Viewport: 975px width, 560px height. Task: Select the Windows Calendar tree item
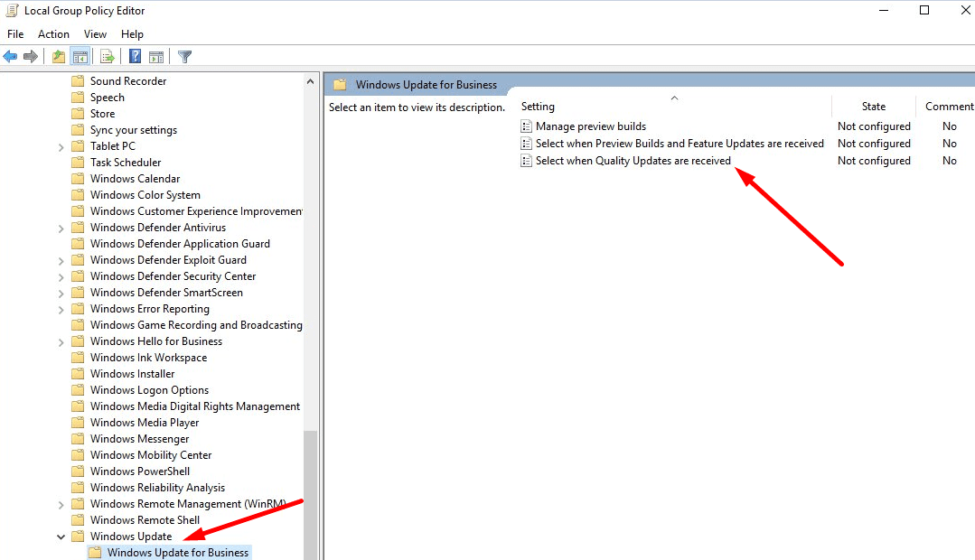tap(135, 178)
